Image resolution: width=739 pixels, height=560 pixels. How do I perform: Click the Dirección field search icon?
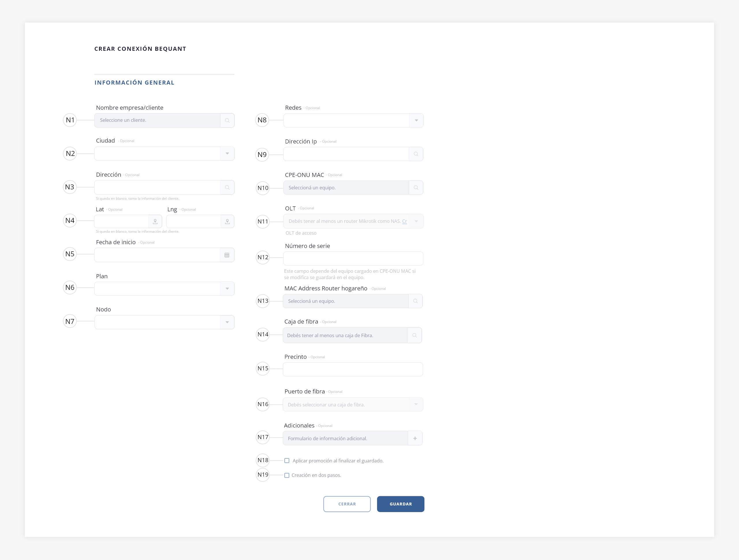227,187
